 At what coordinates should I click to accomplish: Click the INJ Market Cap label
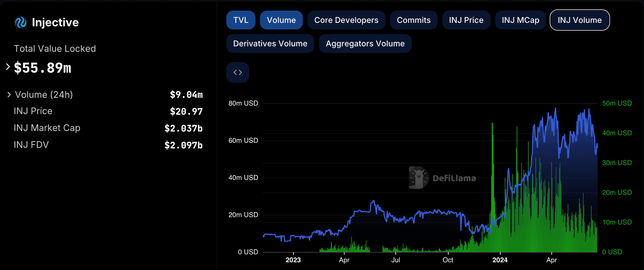[x=47, y=128]
